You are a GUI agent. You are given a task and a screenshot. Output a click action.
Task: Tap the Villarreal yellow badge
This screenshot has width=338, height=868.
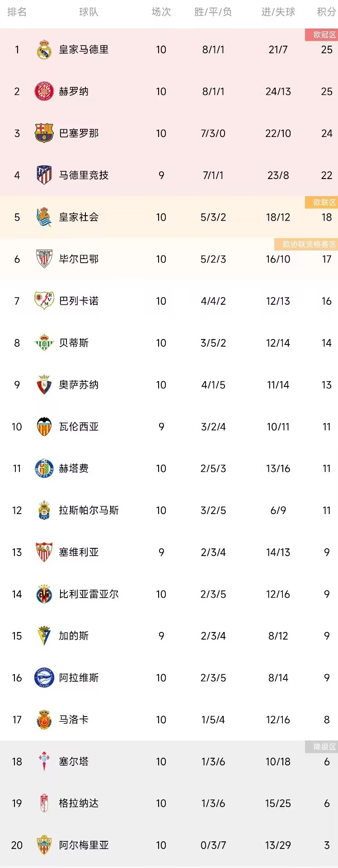point(44,594)
